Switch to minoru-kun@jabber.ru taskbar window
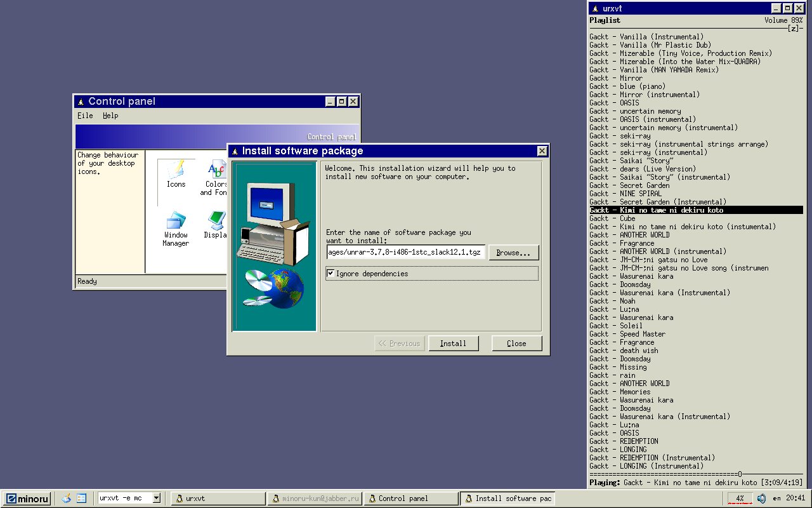 coord(315,498)
